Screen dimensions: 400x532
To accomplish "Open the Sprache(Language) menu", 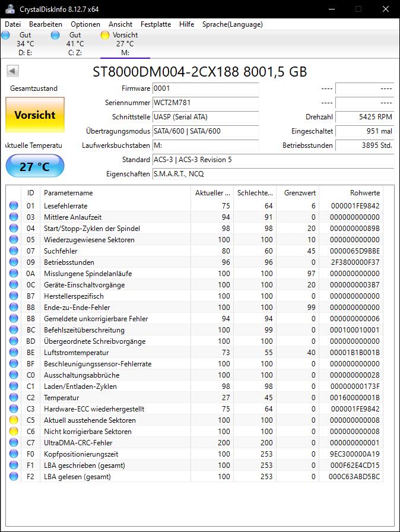I will click(x=233, y=24).
